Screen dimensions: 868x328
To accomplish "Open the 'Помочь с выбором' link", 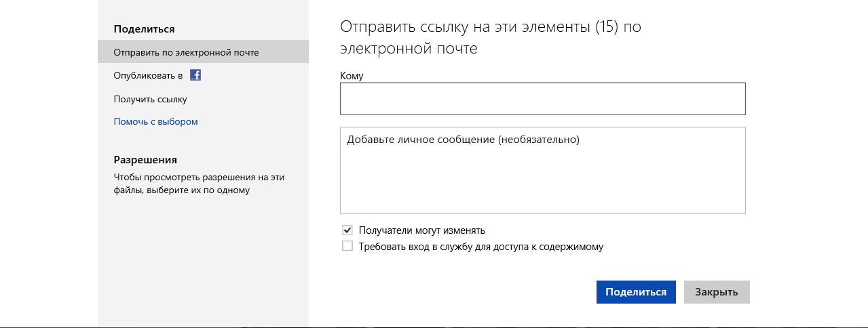I will click(x=155, y=122).
